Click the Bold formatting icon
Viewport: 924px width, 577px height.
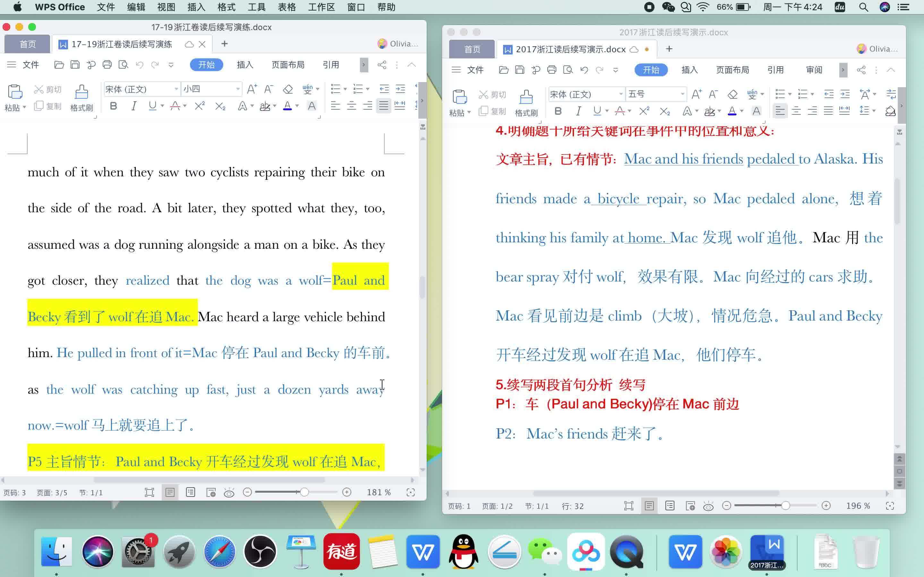(112, 107)
